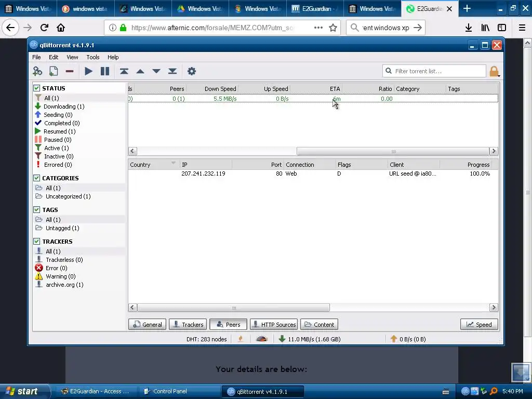Move torrent up in queue
Screen dimensions: 532x399
coord(140,71)
